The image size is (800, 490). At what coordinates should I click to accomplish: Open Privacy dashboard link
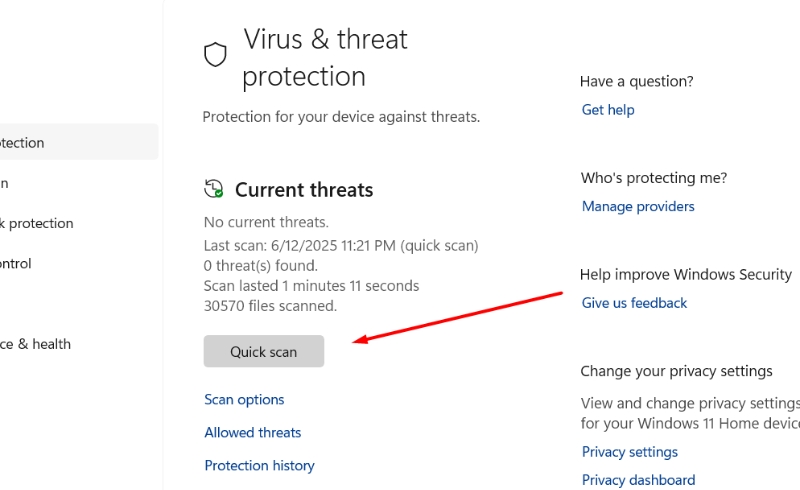(638, 480)
